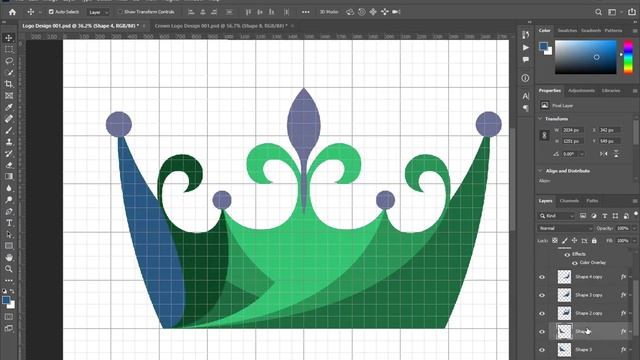
Task: Enable the Auto-Select checkbox
Action: coord(51,12)
